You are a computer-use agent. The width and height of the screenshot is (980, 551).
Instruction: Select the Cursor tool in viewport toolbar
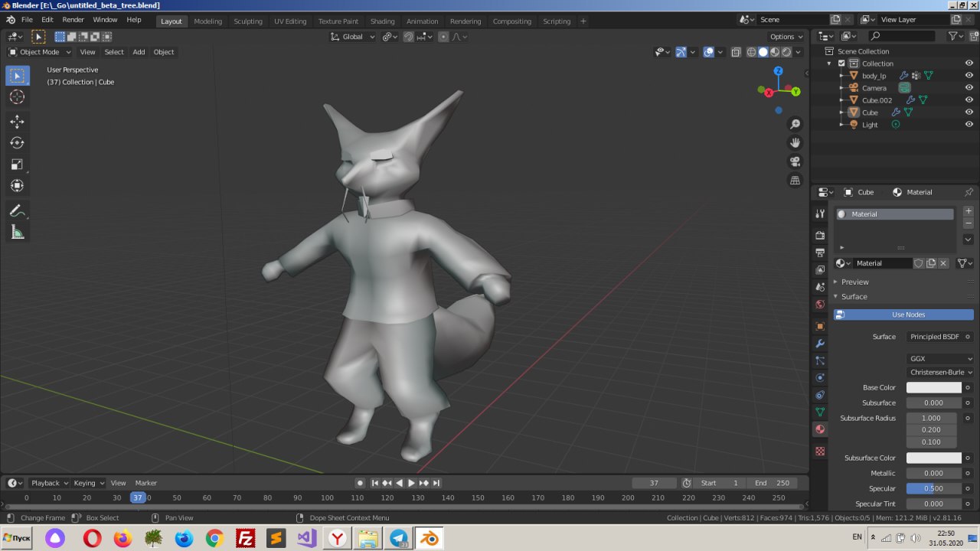coord(17,97)
